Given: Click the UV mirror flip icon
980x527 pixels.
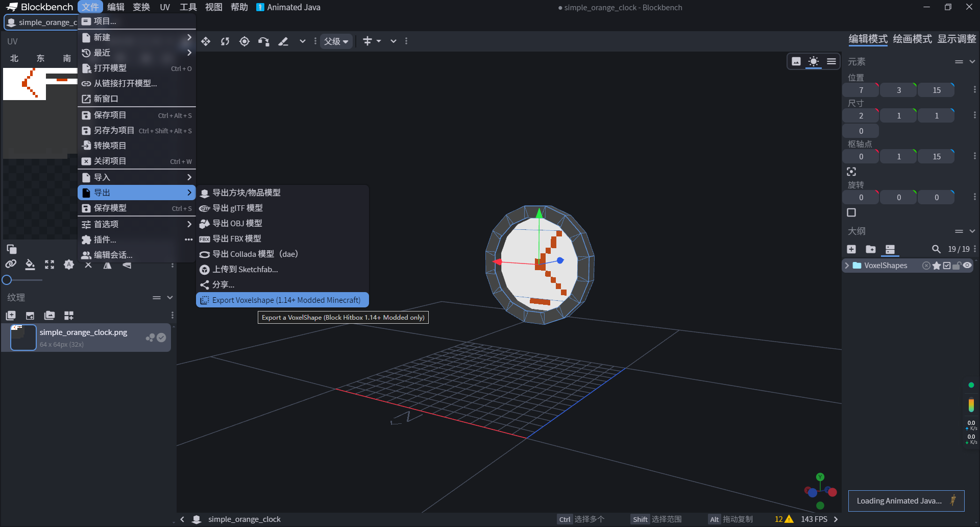Looking at the screenshot, I should 108,265.
